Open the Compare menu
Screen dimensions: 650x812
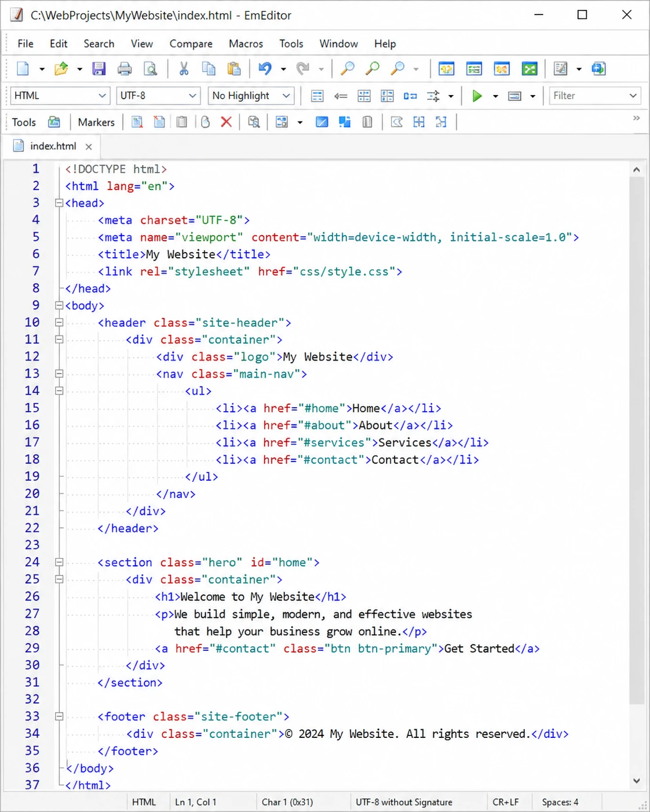tap(191, 44)
